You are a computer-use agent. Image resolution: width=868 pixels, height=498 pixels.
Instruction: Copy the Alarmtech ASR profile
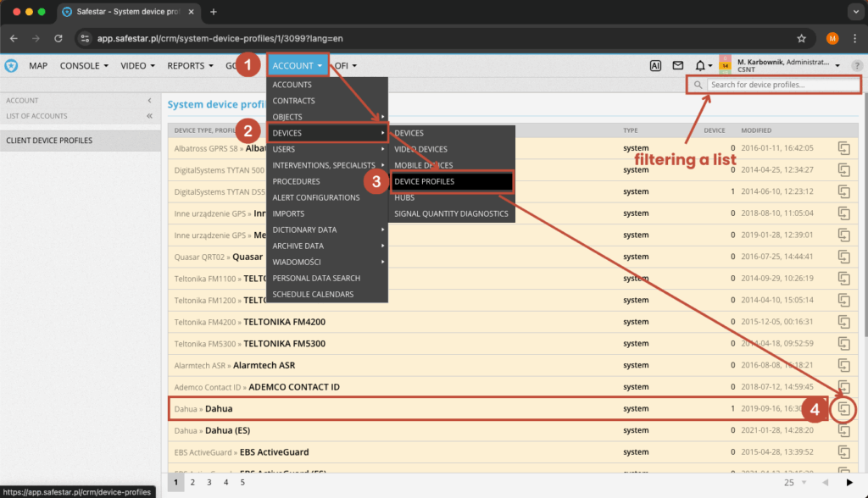pyautogui.click(x=843, y=365)
